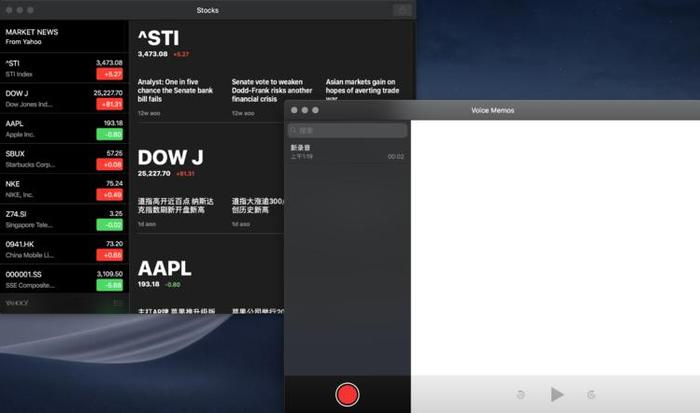Open article 'Analyst: One in five chance'
The width and height of the screenshot is (700, 413).
[175, 91]
